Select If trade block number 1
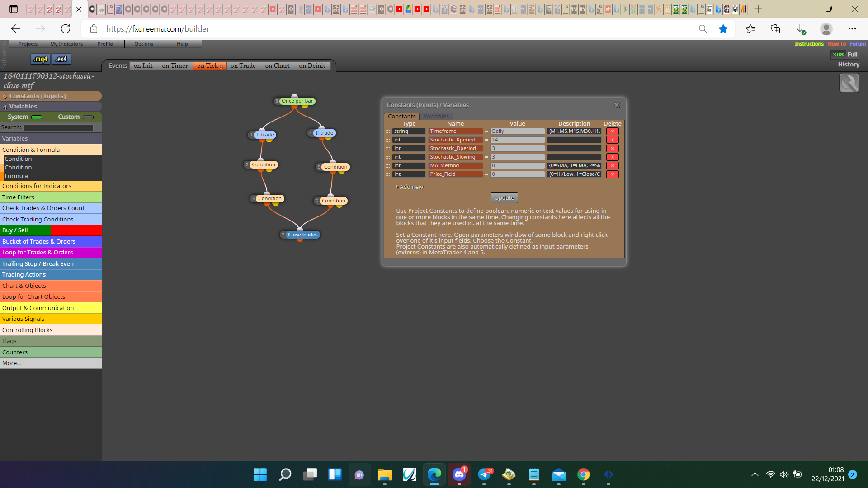 pyautogui.click(x=264, y=135)
